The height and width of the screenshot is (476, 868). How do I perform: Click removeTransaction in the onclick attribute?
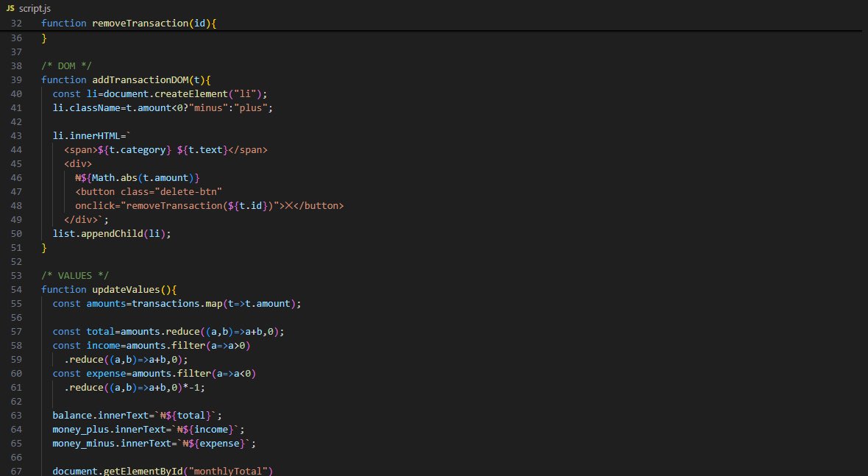click(174, 206)
